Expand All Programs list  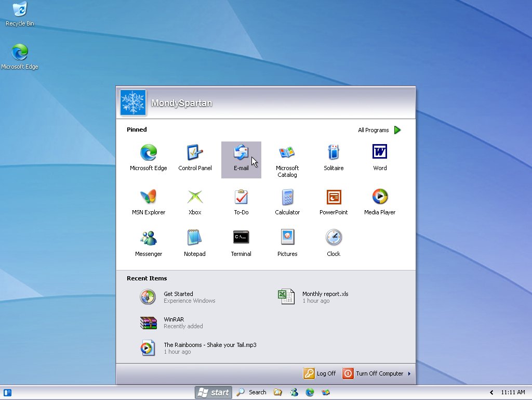[379, 130]
